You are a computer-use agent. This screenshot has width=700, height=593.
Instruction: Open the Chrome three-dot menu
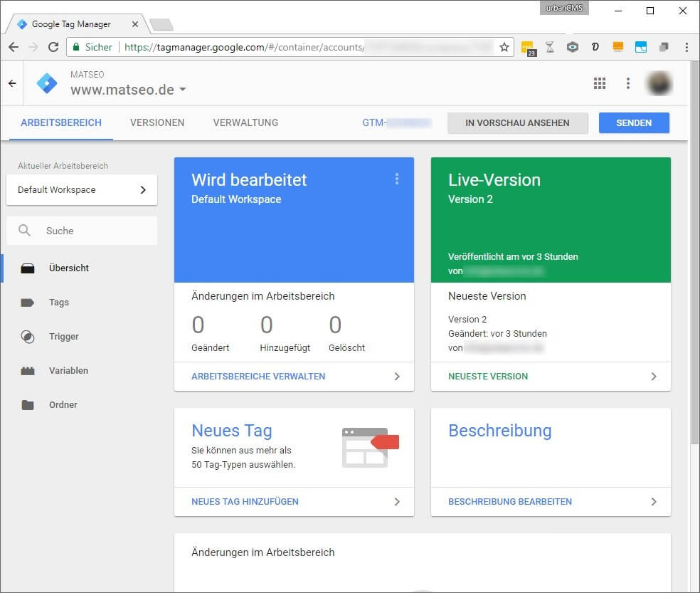pyautogui.click(x=686, y=47)
